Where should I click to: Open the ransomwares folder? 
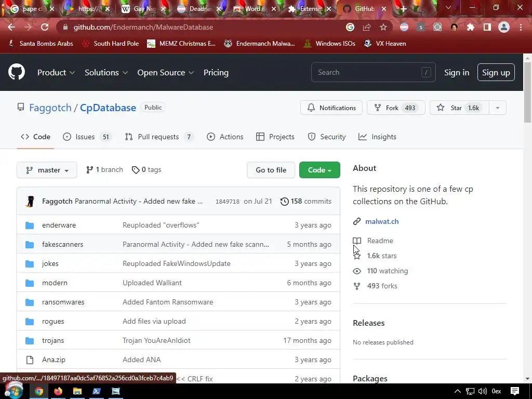point(63,302)
